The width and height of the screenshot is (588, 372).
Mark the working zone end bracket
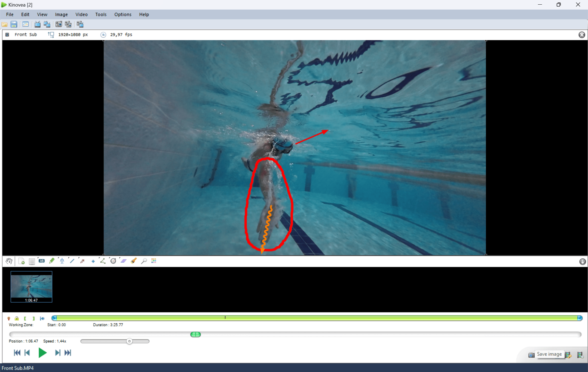pyautogui.click(x=33, y=318)
